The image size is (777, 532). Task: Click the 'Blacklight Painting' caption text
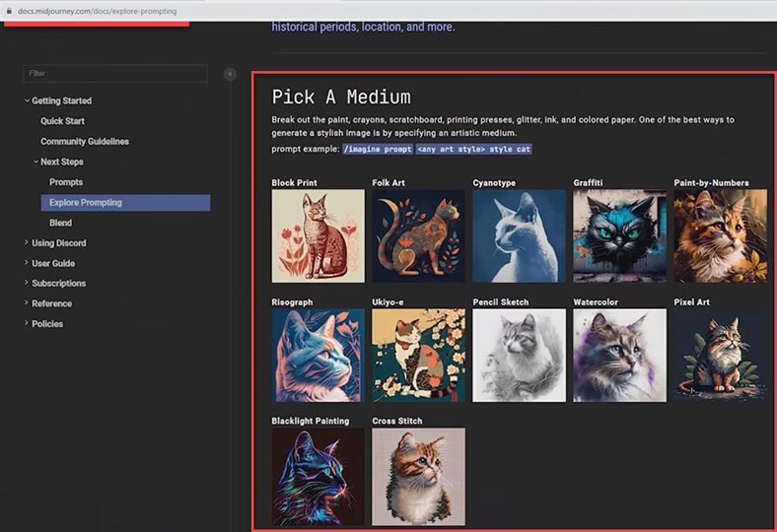coord(311,421)
